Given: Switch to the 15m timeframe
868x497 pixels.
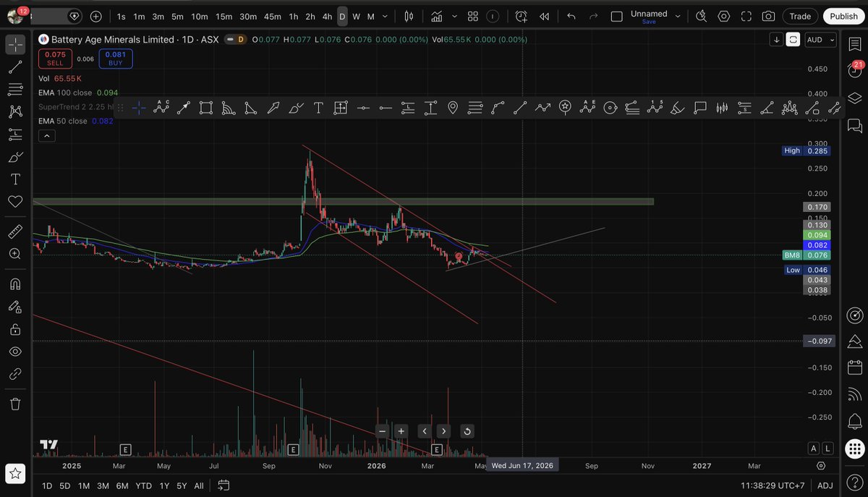Looking at the screenshot, I should coord(224,16).
